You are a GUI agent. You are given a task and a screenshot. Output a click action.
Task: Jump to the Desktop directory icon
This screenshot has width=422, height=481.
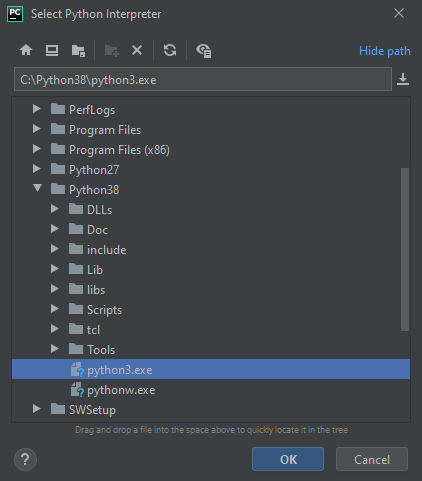pyautogui.click(x=52, y=50)
